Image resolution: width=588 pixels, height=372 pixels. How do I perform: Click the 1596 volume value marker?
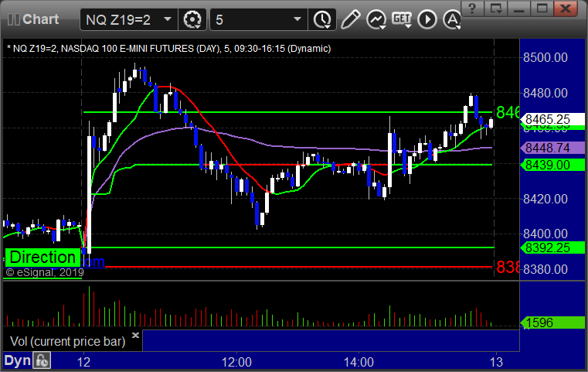[552, 323]
